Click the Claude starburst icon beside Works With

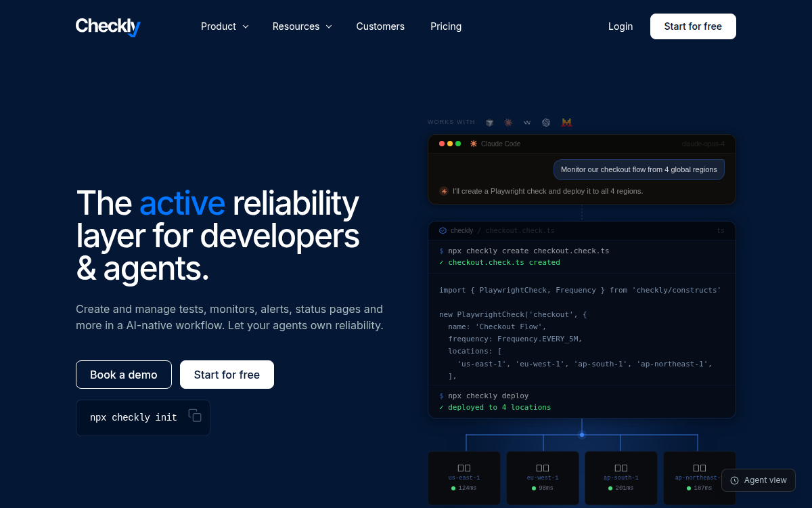point(508,123)
